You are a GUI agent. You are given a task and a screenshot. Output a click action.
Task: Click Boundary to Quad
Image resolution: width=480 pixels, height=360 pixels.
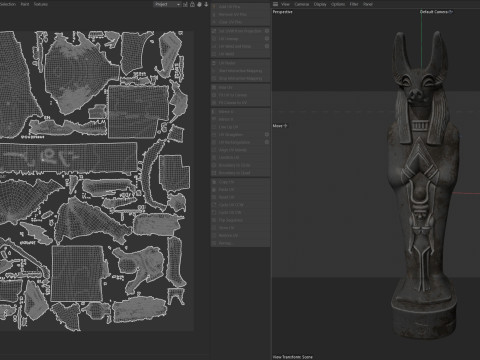(240, 173)
